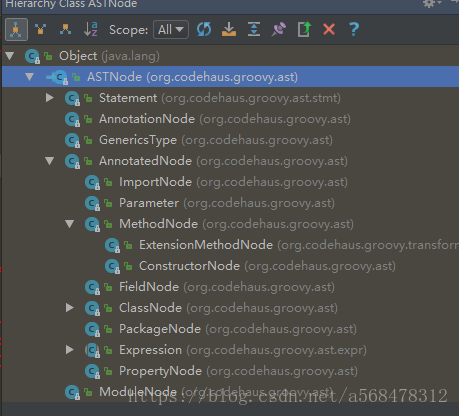Collapse the ASTNode tree node
The height and width of the screenshot is (416, 459).
pyautogui.click(x=30, y=77)
